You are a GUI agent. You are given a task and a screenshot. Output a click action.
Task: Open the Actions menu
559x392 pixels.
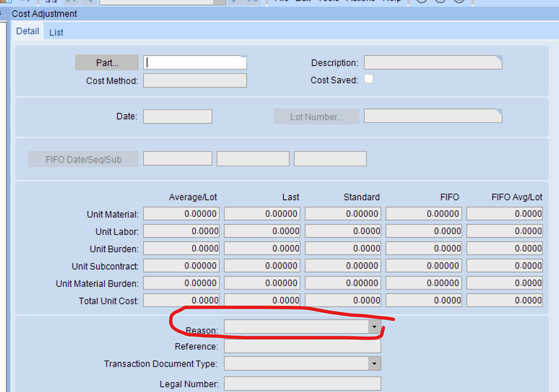[x=361, y=1]
